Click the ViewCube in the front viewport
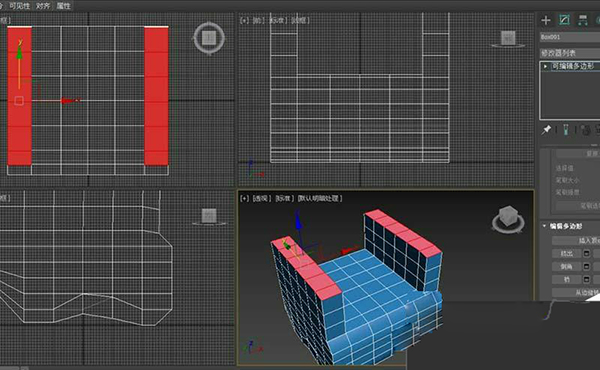Image resolution: width=600 pixels, height=370 pixels. [x=508, y=39]
